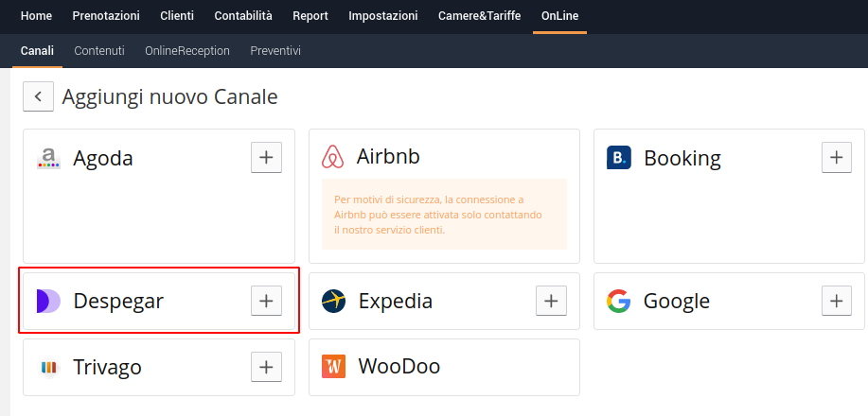Open the Prenotazioni menu
Image resolution: width=868 pixels, height=416 pixels.
pyautogui.click(x=106, y=16)
